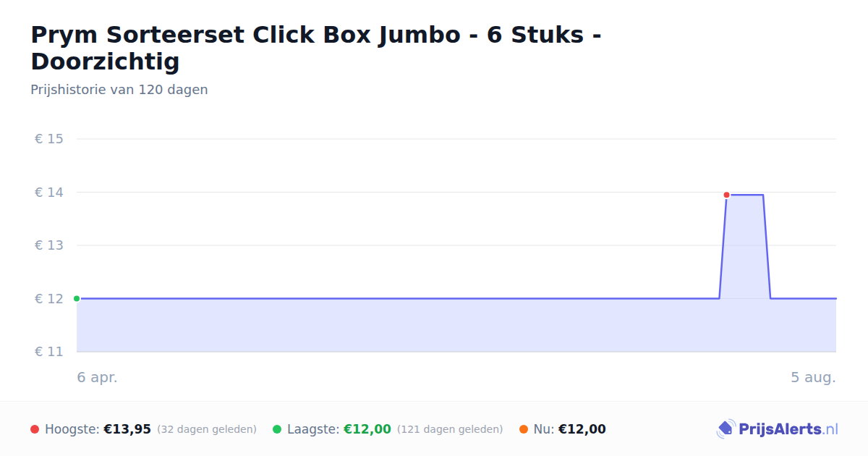Click the orange Nu legend dot
This screenshot has height=456, width=868.
[524, 429]
